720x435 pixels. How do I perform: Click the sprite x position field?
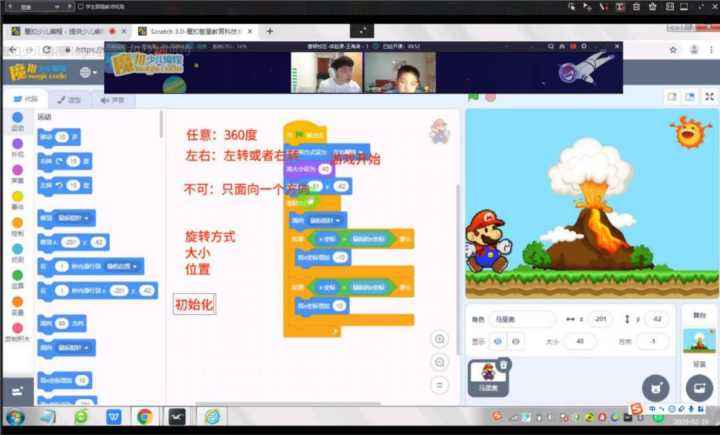[600, 319]
